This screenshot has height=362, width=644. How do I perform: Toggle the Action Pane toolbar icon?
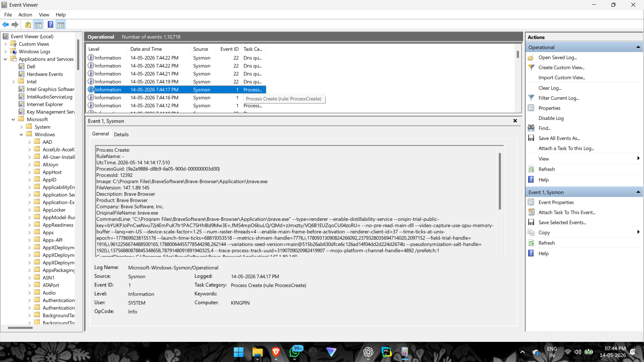click(61, 24)
